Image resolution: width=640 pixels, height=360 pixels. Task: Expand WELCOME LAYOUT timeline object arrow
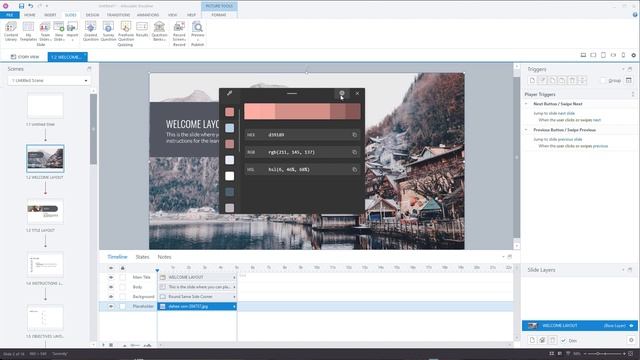234,277
